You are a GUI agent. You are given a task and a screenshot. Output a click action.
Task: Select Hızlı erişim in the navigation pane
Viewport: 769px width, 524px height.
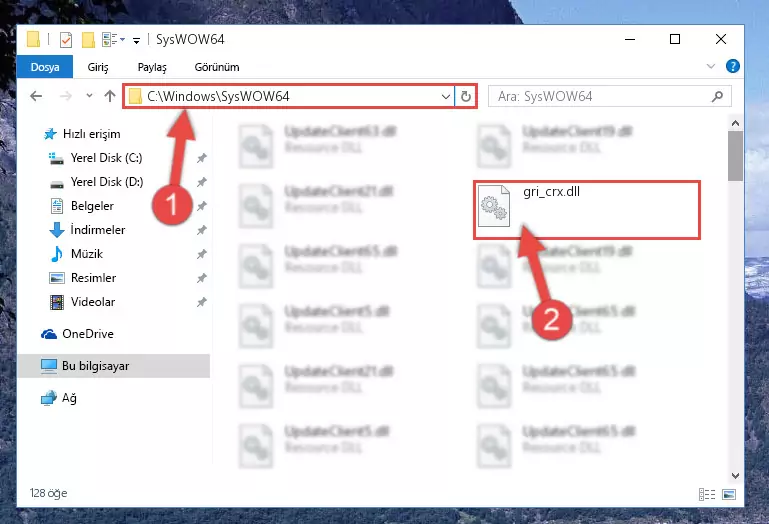[91, 133]
